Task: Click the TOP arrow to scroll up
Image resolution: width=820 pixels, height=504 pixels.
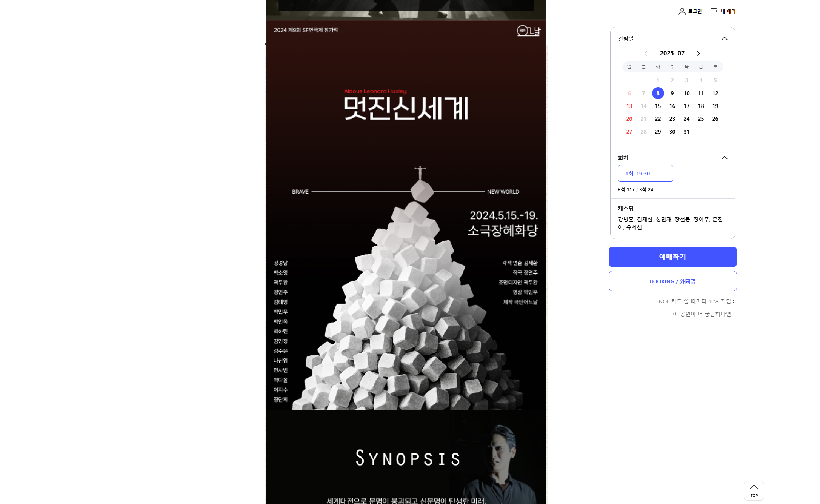Action: coord(754,491)
